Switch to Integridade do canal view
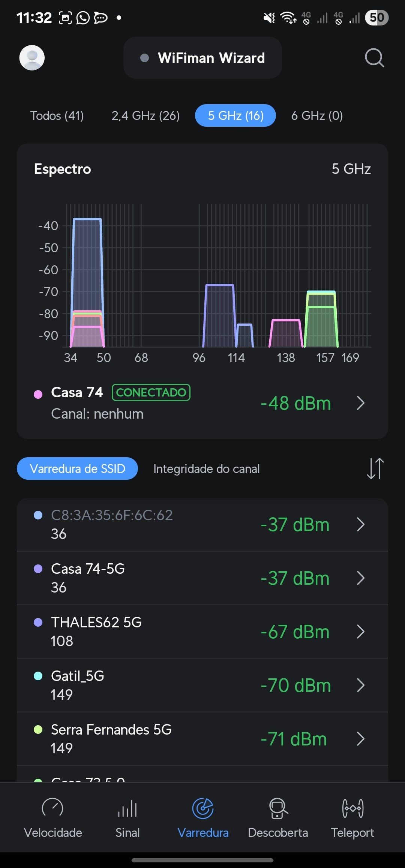405x868 pixels. 206,469
